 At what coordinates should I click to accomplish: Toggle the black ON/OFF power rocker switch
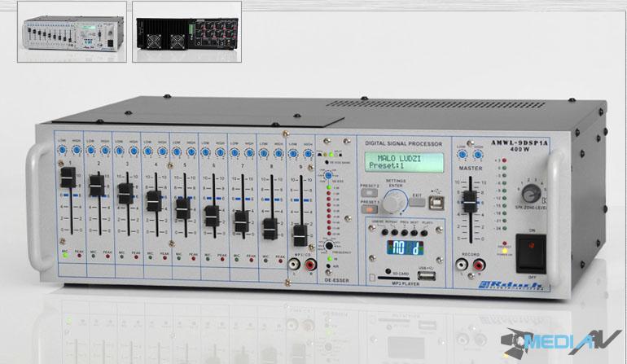[x=531, y=254]
